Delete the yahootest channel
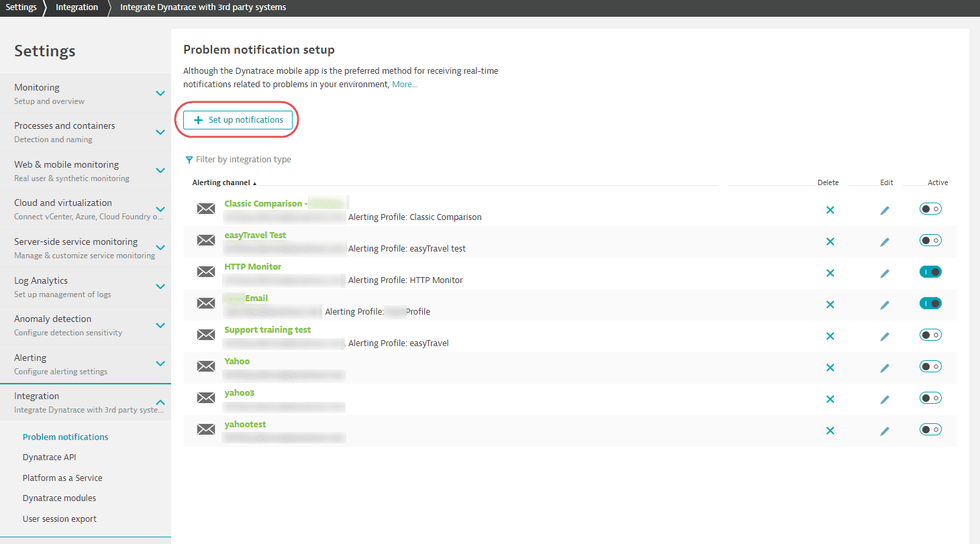Screen dimensions: 980x544 [830, 431]
